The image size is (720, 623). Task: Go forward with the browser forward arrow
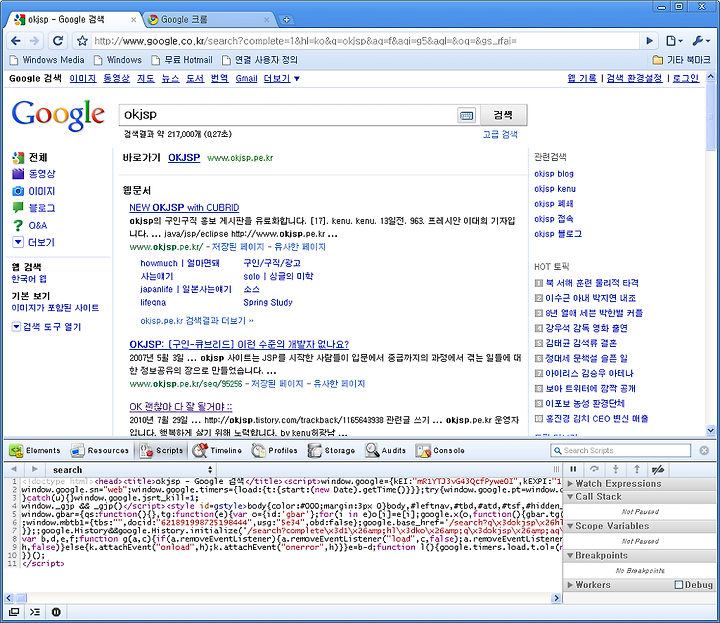click(34, 41)
